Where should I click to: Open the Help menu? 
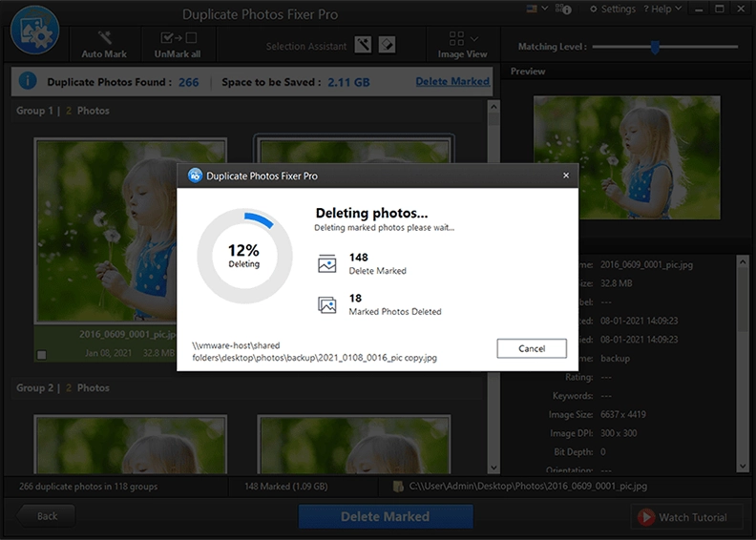pos(662,10)
